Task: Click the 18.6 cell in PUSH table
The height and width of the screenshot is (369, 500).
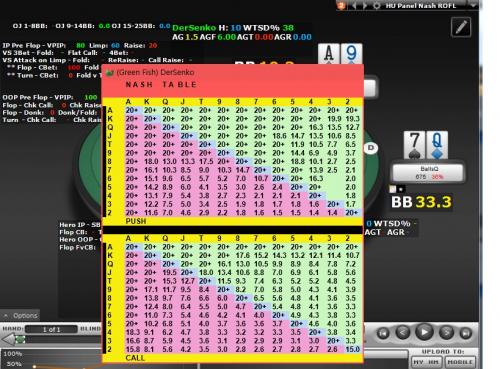Action: [279, 136]
